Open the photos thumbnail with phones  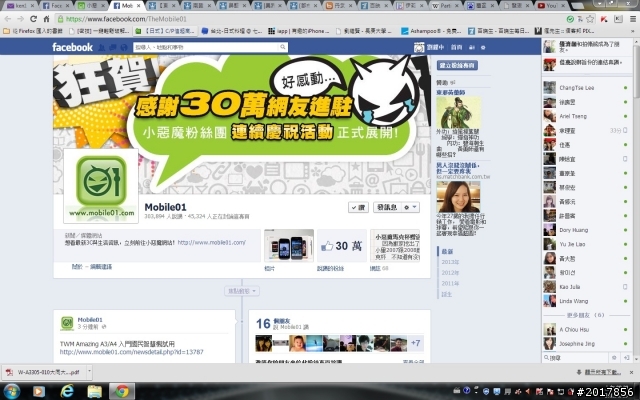289,245
